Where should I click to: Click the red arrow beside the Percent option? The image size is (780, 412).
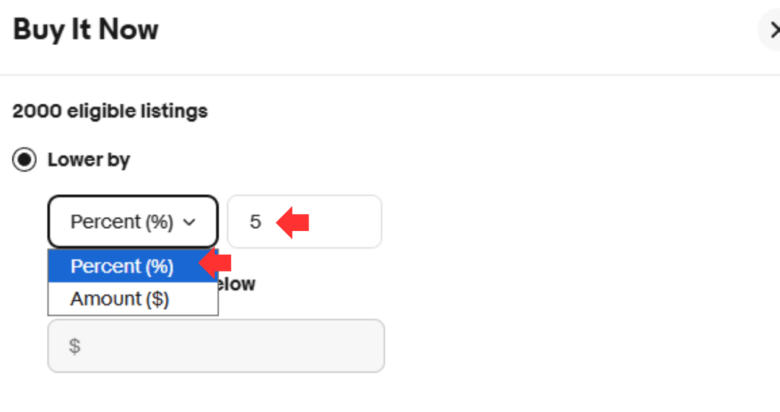(x=215, y=264)
